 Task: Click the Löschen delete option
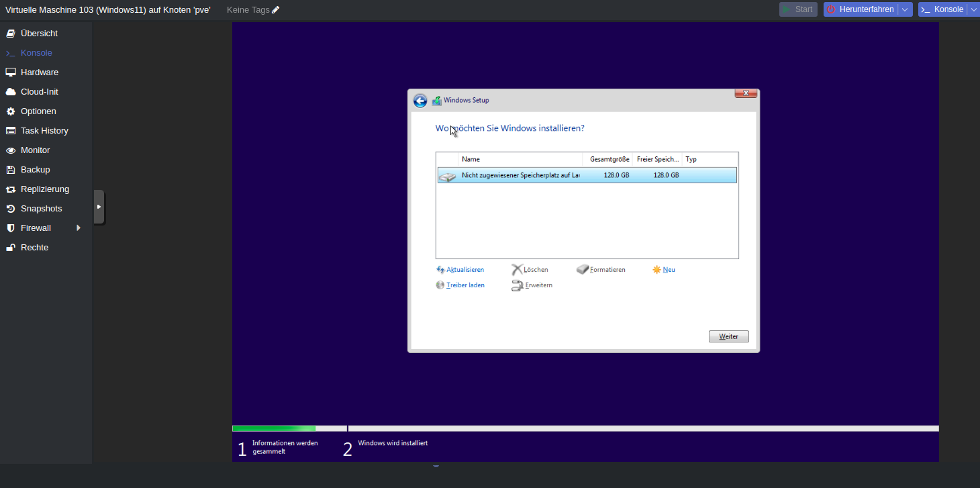[536, 270]
